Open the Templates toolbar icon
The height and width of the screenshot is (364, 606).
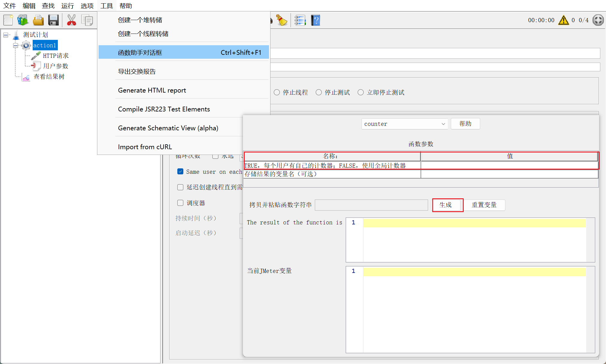(23, 20)
